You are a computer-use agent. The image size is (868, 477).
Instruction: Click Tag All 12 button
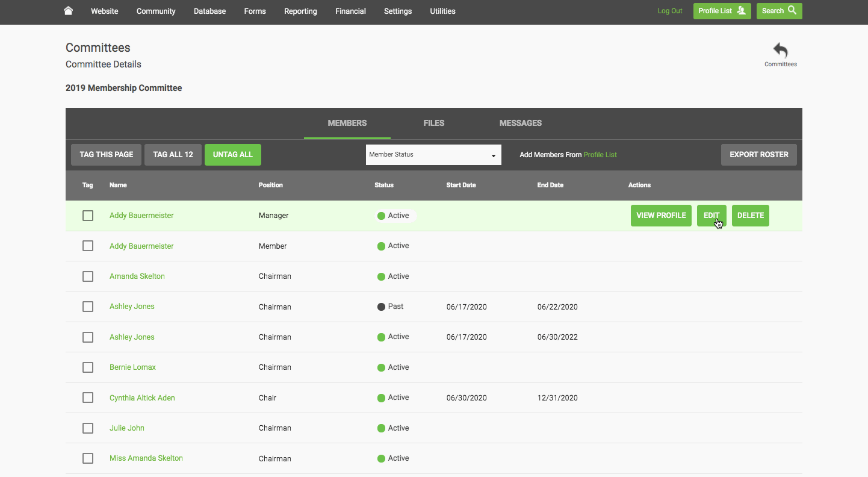(173, 155)
